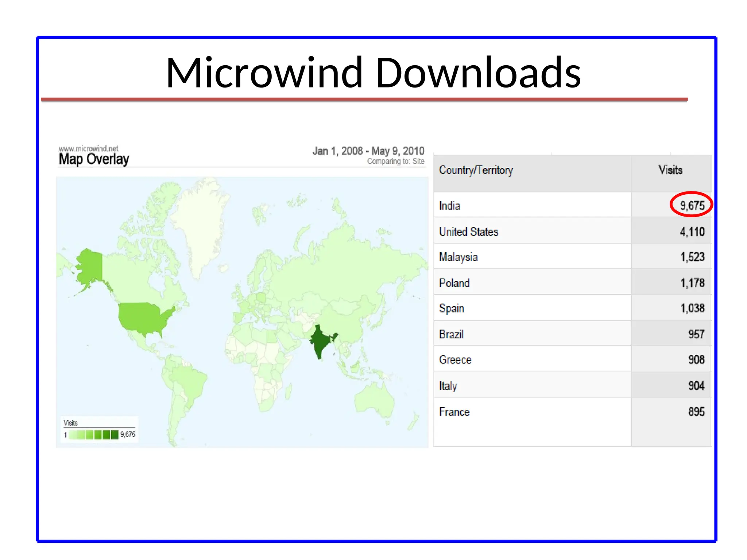Select the date range Jan 1, 2008 - May 9, 2010

coord(368,151)
